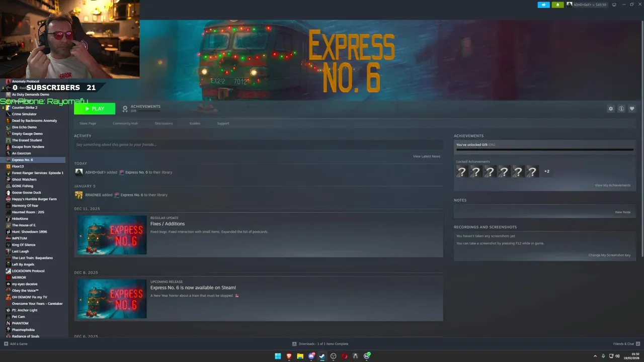Select Crime Simulator in library list
The width and height of the screenshot is (644, 362).
[x=24, y=114]
